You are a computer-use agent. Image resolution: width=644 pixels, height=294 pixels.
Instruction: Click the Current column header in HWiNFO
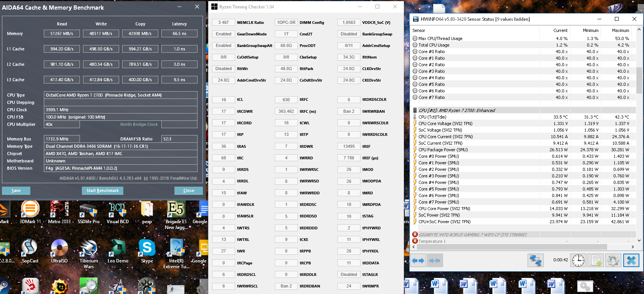pyautogui.click(x=554, y=30)
